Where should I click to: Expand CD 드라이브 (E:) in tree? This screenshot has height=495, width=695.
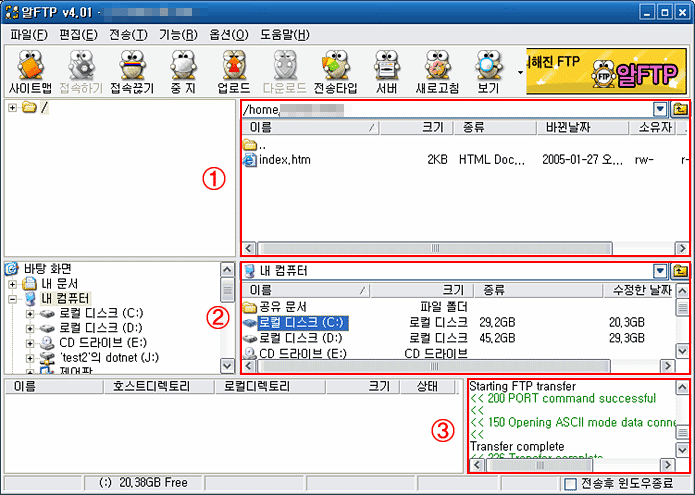point(30,343)
